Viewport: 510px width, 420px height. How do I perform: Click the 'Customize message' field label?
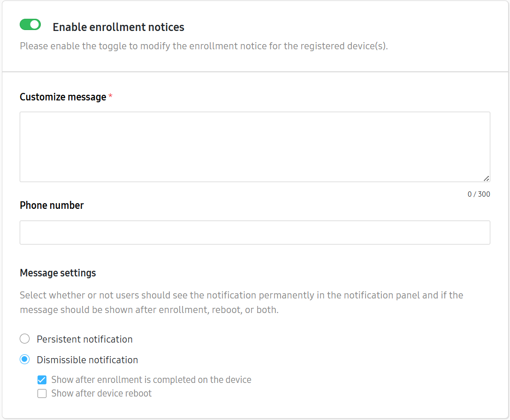(x=63, y=97)
